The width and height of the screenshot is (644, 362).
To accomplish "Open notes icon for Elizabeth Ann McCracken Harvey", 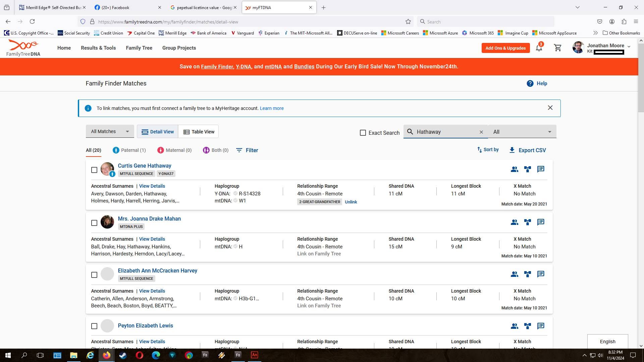I will click(x=541, y=274).
